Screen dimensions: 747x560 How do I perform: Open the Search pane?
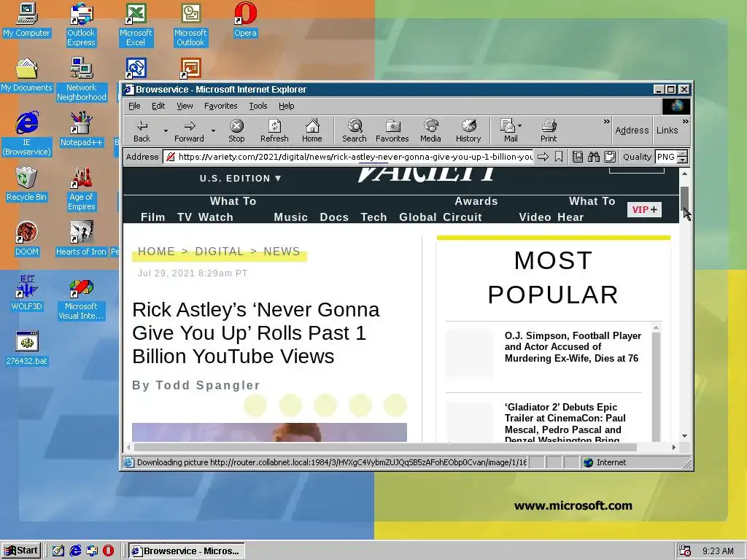point(355,131)
